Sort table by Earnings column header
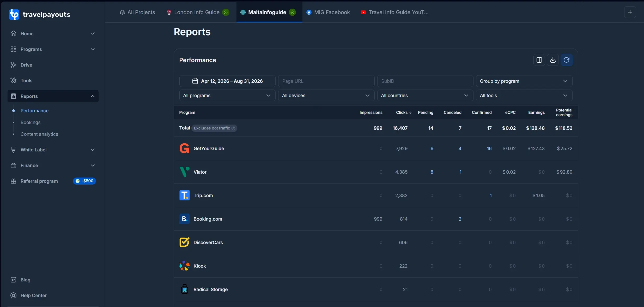The width and height of the screenshot is (644, 307). [x=536, y=113]
